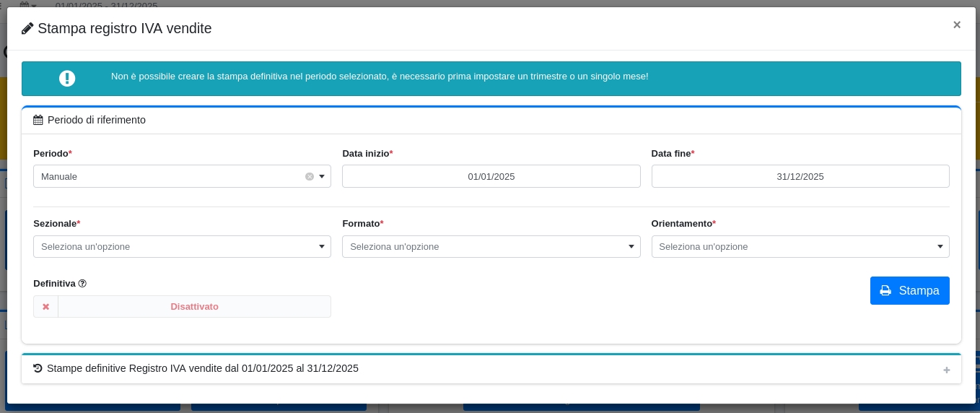Click the calendar icon beside Periodo di riferimento
Viewport: 980px width, 413px height.
click(x=38, y=120)
